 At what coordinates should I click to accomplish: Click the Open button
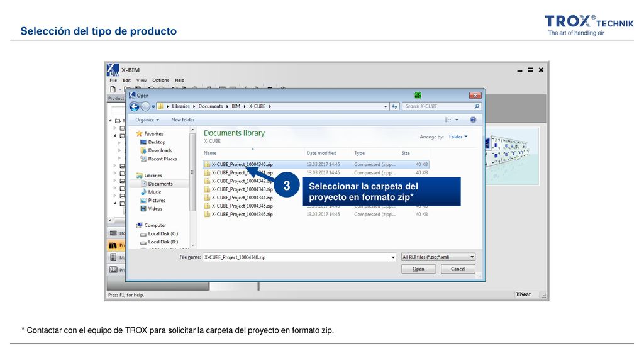(418, 269)
